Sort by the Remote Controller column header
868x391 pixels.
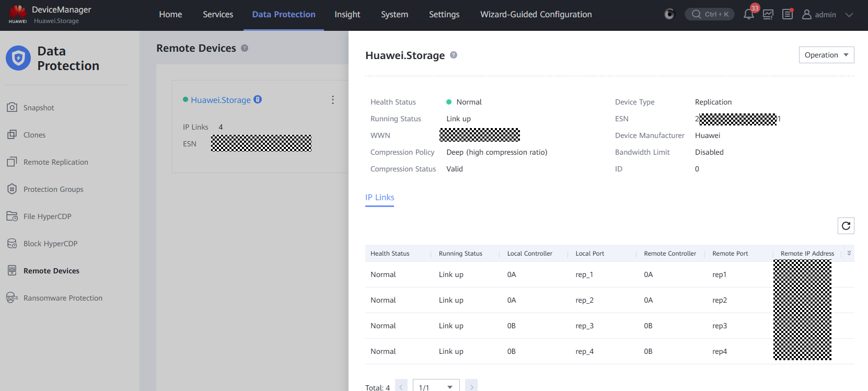[670, 254]
